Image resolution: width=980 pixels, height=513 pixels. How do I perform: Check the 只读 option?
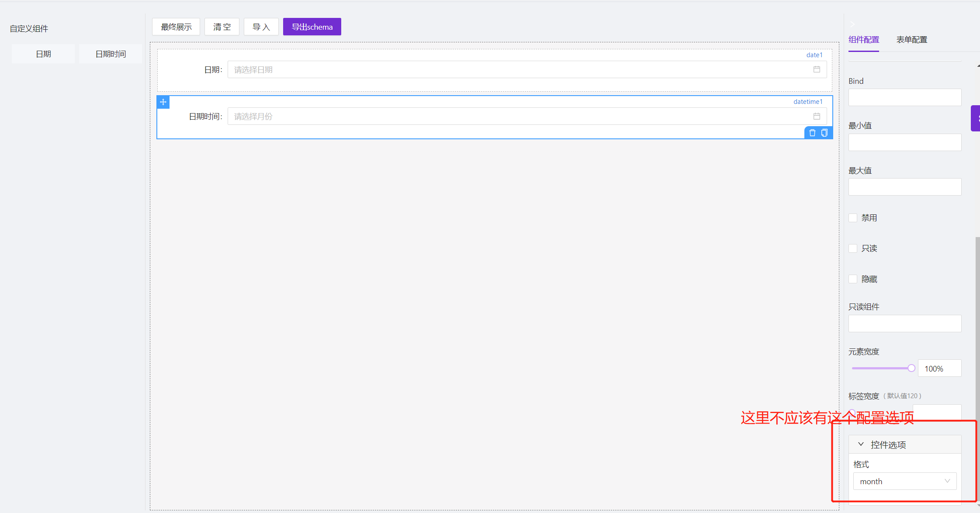point(853,248)
